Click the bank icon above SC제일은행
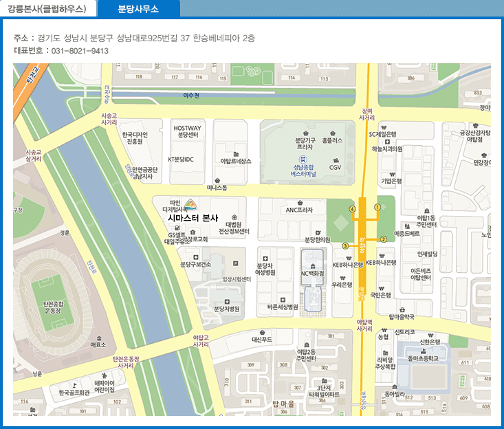This screenshot has width=504, height=429. coord(384,128)
